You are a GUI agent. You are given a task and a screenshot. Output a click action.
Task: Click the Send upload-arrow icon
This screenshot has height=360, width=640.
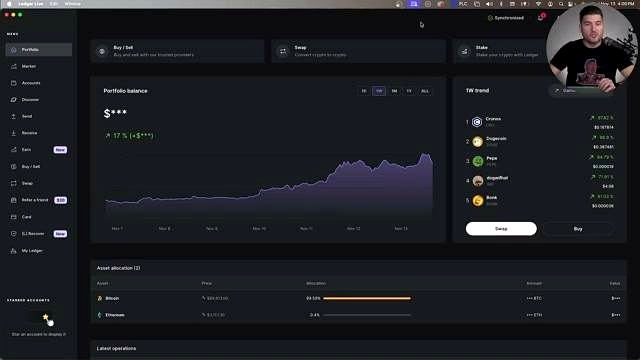click(13, 116)
